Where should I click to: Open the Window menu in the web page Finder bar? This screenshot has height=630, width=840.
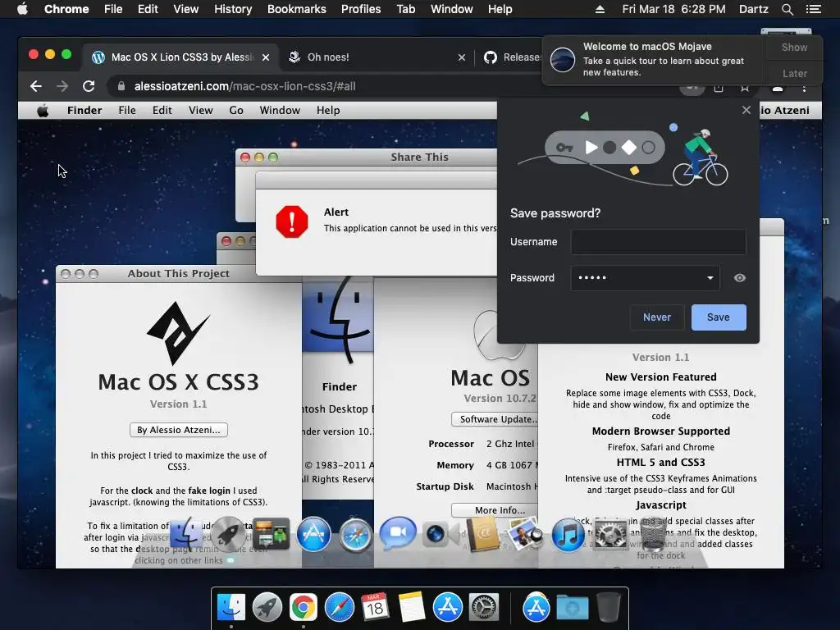pos(280,111)
